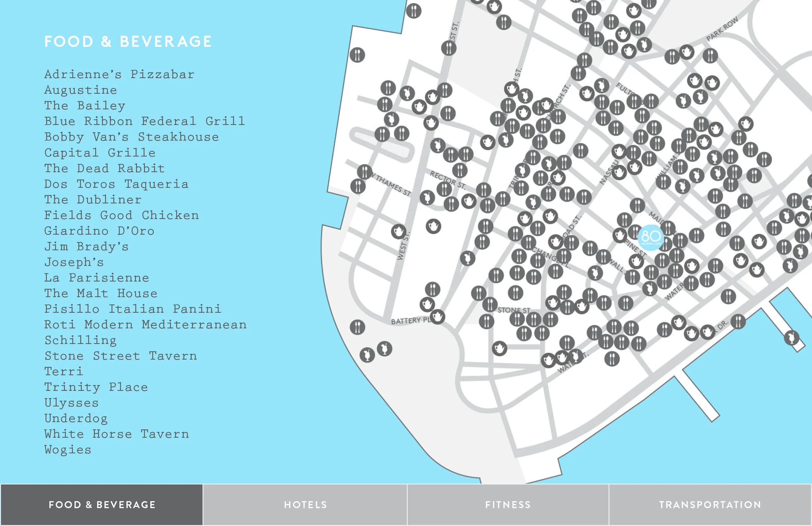This screenshot has height=526, width=812.
Task: Select Wogies at the list bottom
Action: point(68,450)
